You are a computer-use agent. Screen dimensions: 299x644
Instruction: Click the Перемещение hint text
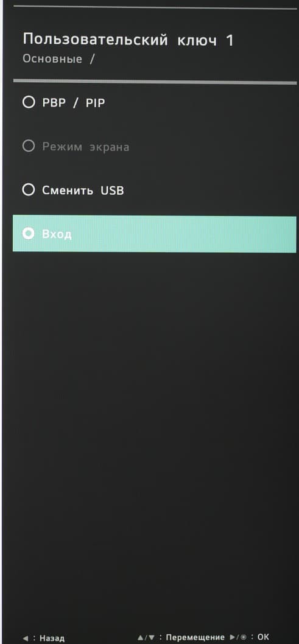click(x=195, y=638)
